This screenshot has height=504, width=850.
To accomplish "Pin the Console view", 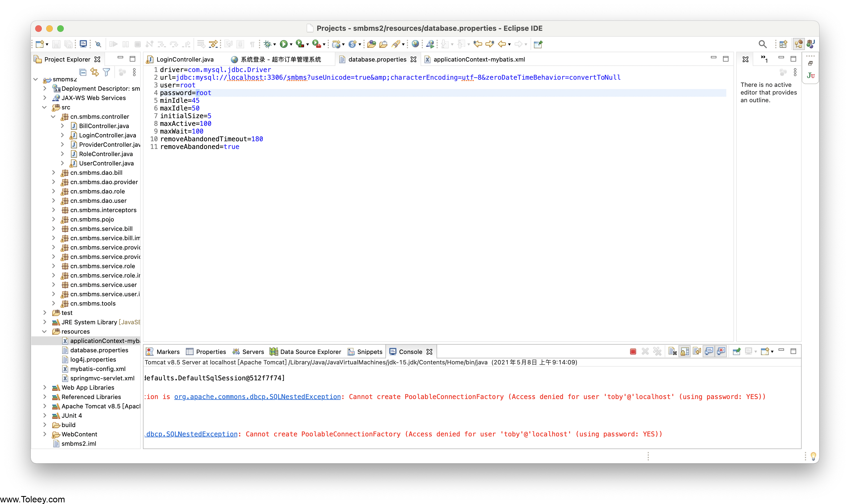I will [x=736, y=351].
